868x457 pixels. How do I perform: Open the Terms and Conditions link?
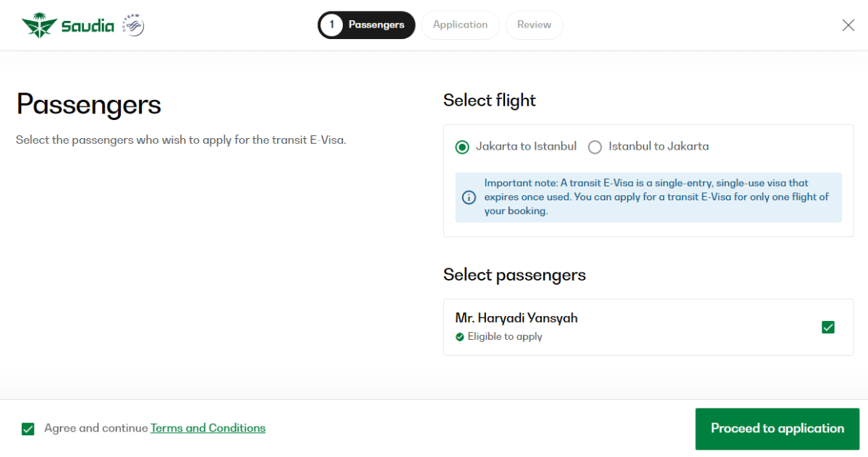tap(208, 428)
